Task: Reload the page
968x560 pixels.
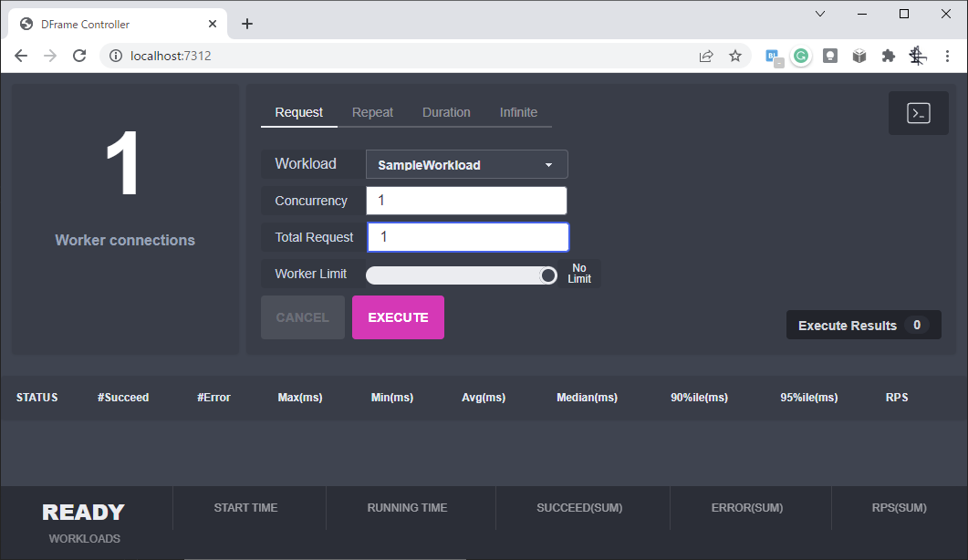Action: 79,56
